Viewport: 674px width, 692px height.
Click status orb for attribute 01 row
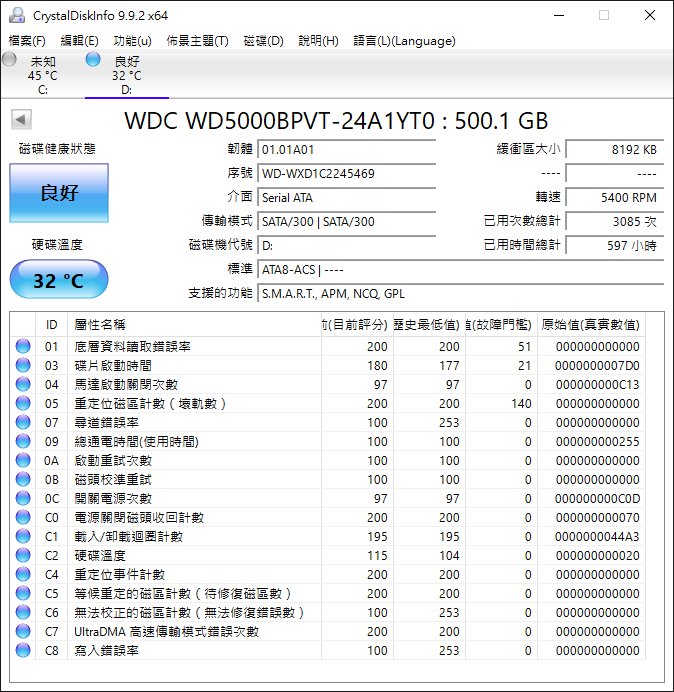click(x=23, y=346)
